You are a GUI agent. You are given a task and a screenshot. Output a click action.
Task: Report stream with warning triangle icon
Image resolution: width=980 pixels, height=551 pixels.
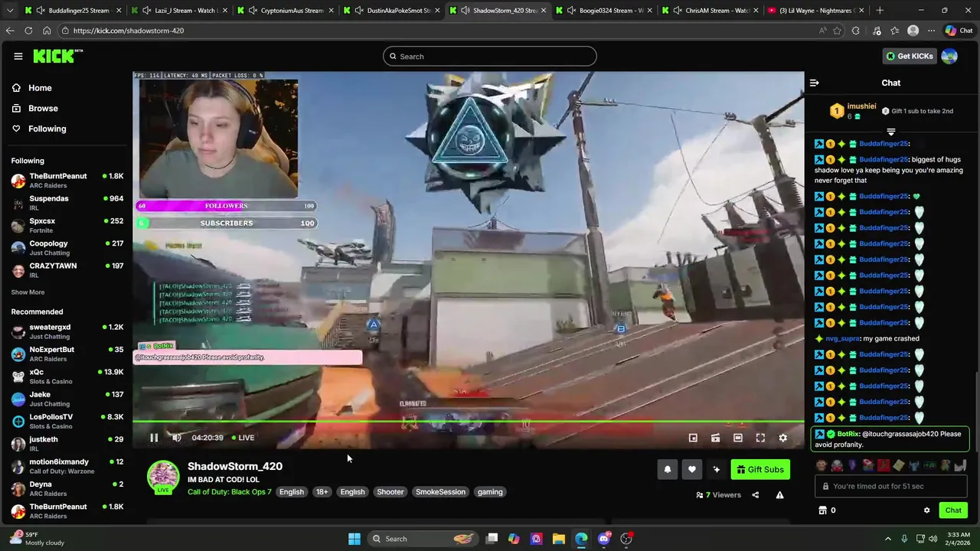[779, 495]
